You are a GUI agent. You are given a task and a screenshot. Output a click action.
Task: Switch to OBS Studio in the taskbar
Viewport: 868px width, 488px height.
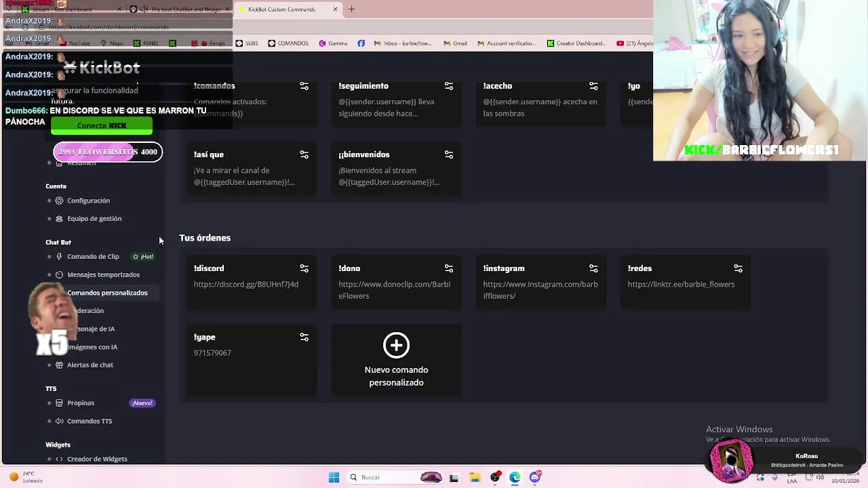coord(495,477)
